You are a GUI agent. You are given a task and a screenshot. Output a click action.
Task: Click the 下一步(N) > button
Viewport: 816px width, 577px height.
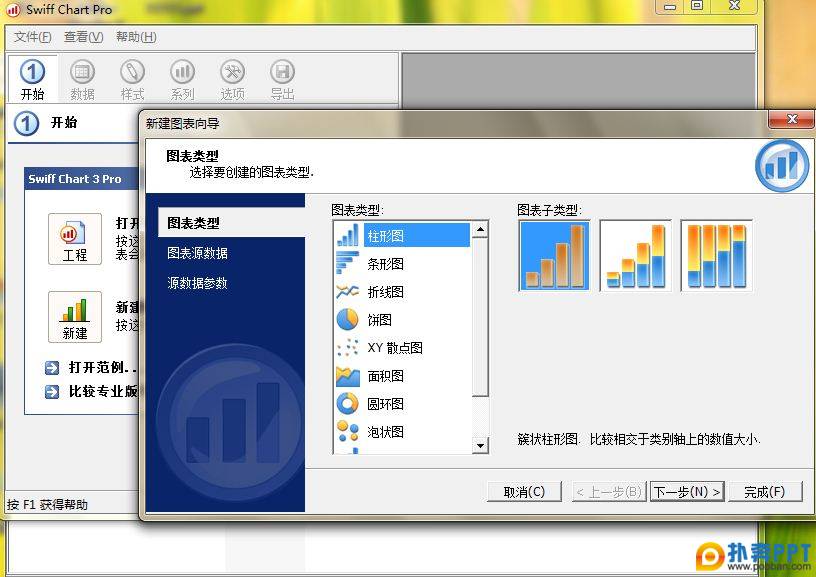pyautogui.click(x=687, y=492)
